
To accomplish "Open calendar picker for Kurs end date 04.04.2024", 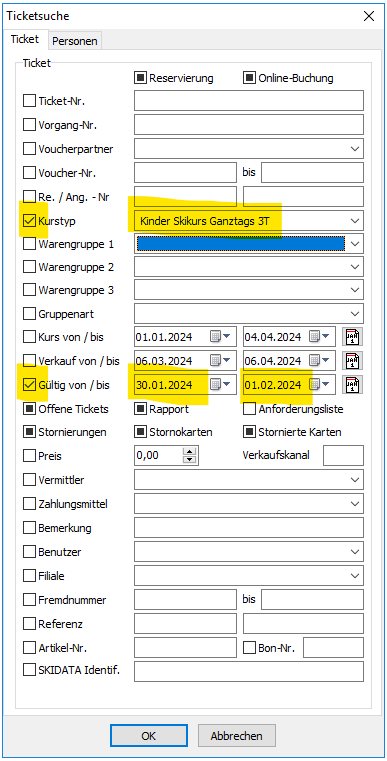I will (x=320, y=336).
